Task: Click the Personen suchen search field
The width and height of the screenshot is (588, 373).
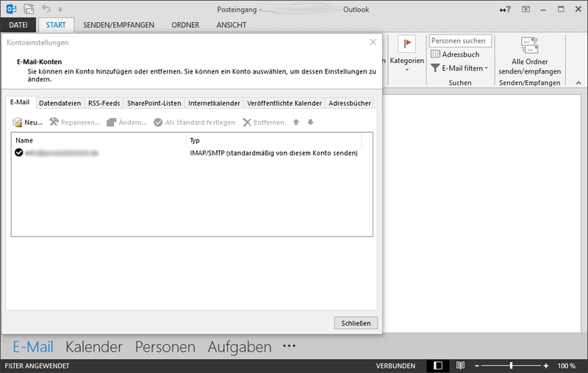Action: 460,41
